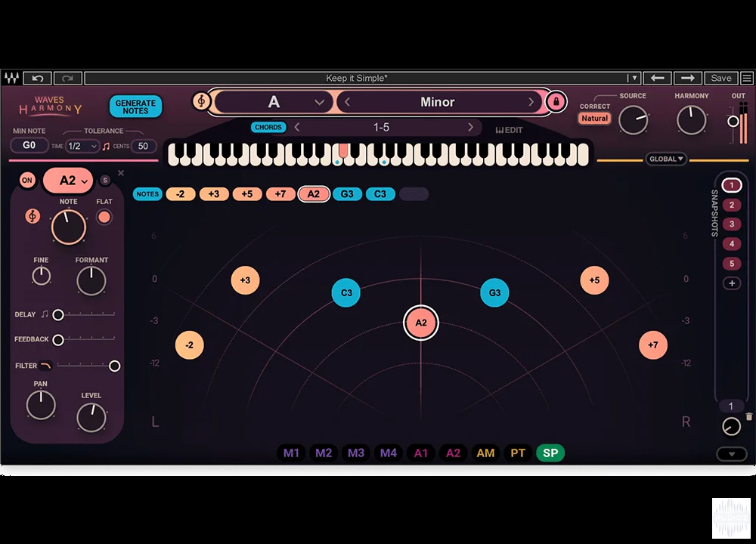The image size is (756, 544).
Task: Toggle the voice ON button
Action: pos(27,181)
